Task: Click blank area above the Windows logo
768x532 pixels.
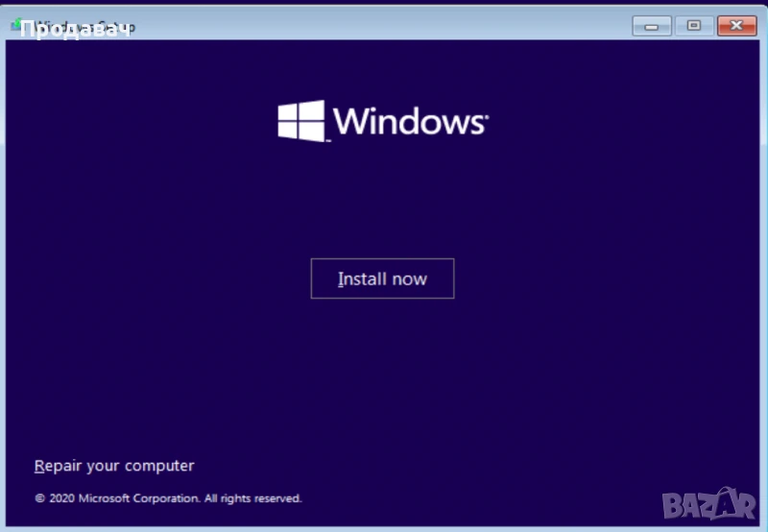Action: [382, 67]
